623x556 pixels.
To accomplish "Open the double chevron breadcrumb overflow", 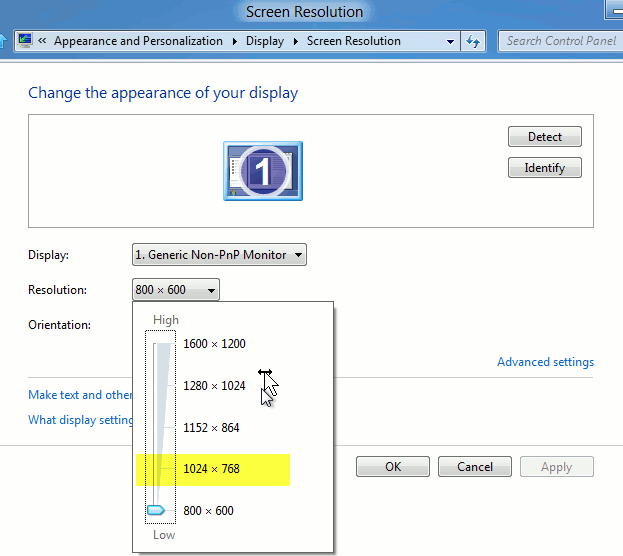I will click(42, 41).
